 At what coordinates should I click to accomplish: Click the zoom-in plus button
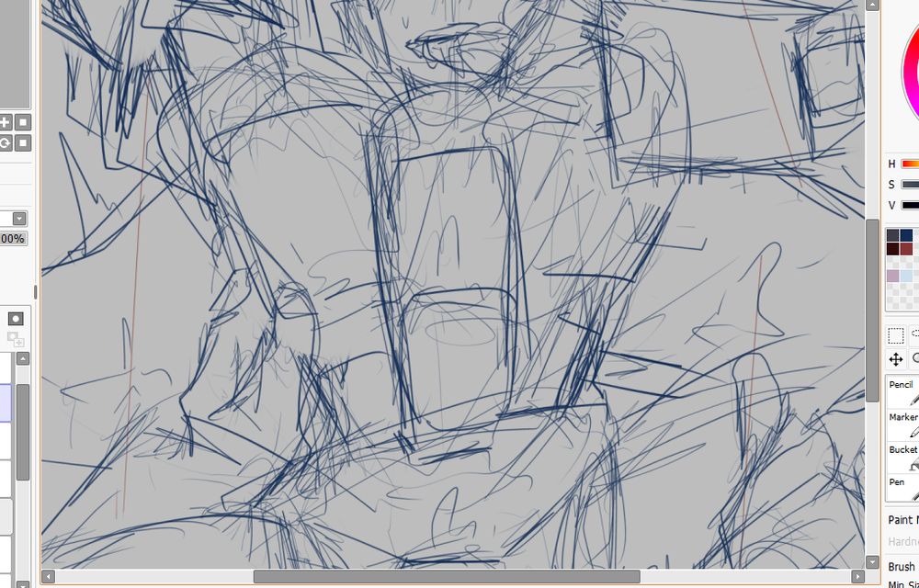5,122
